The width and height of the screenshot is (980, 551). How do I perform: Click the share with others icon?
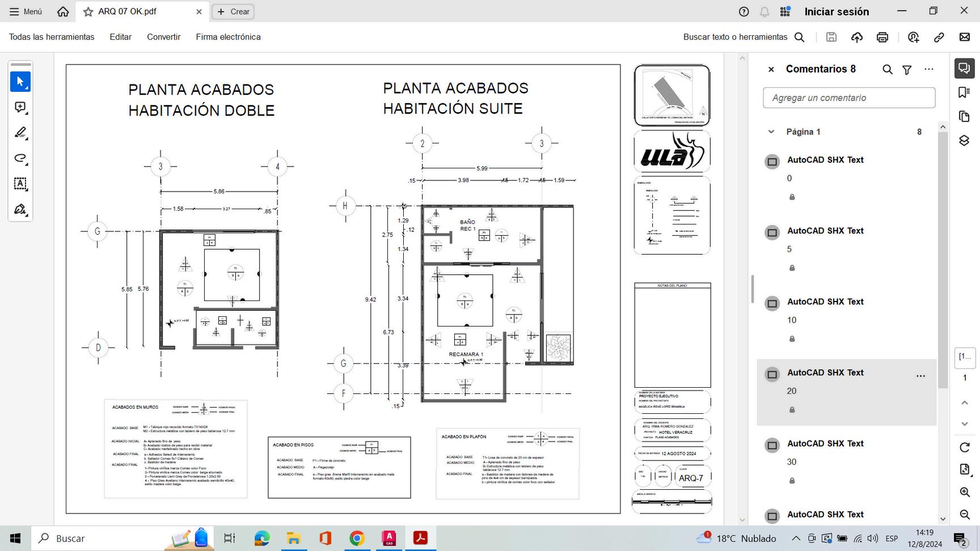(913, 37)
